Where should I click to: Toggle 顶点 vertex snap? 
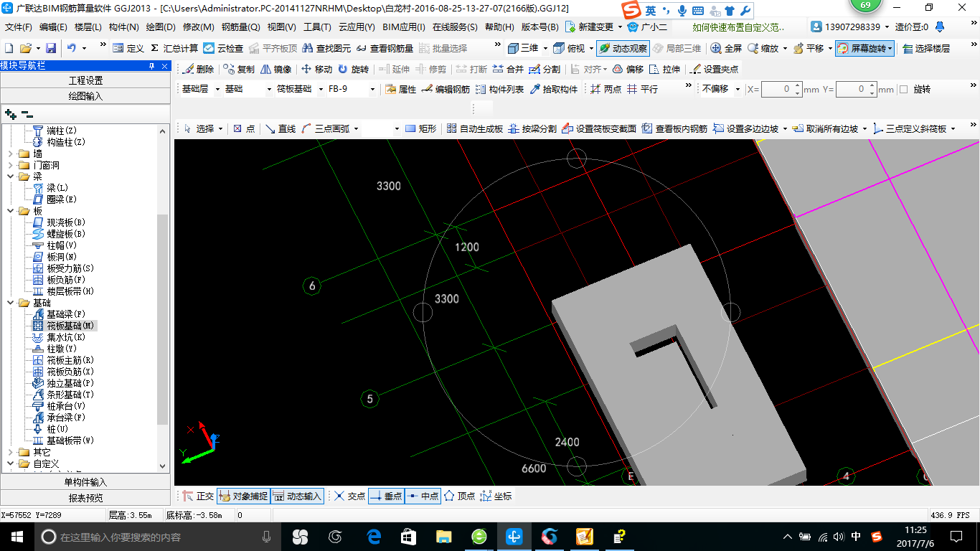459,496
